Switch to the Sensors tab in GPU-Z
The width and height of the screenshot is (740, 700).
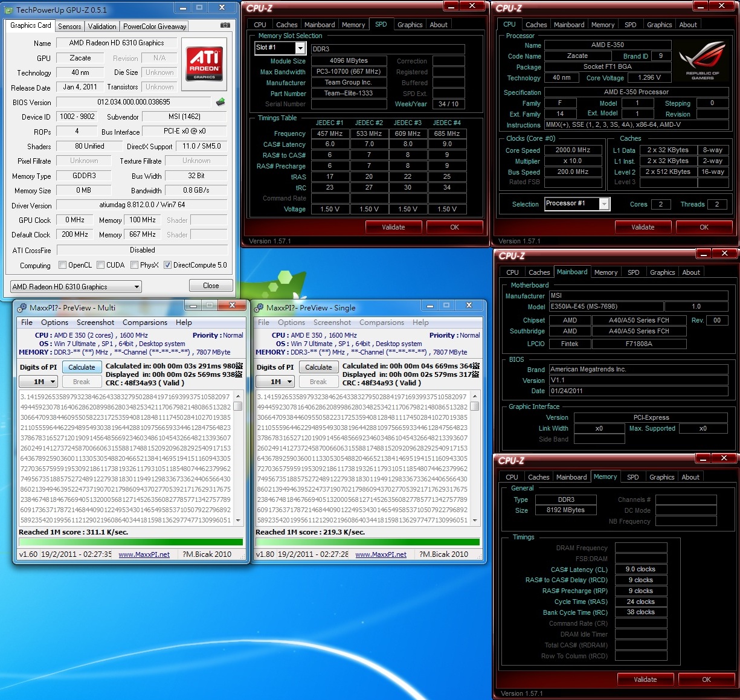pos(69,27)
